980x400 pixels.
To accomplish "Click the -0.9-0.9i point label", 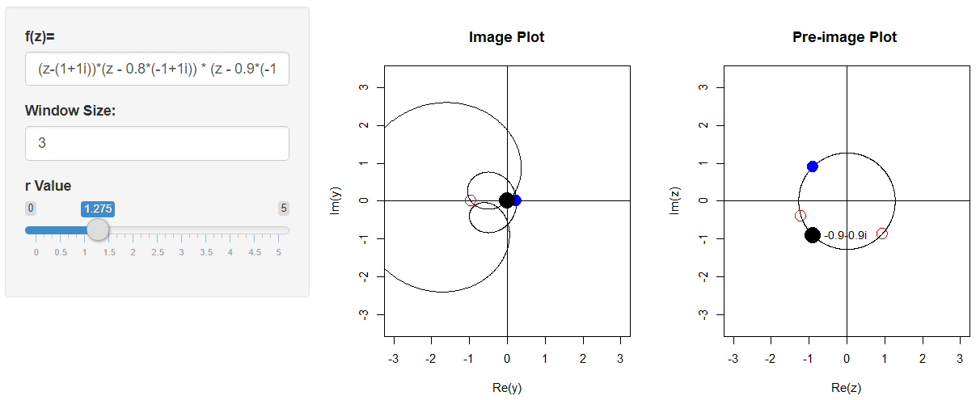I will click(845, 235).
